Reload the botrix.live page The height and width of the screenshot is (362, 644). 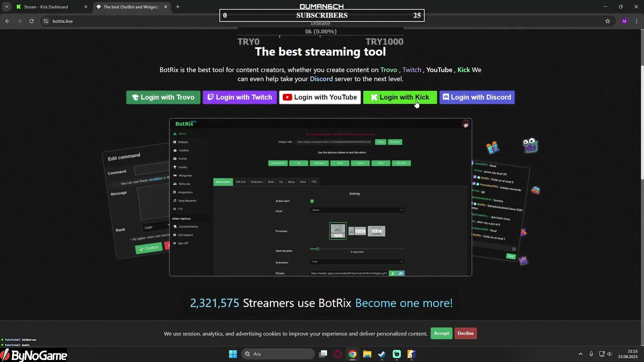(x=31, y=21)
